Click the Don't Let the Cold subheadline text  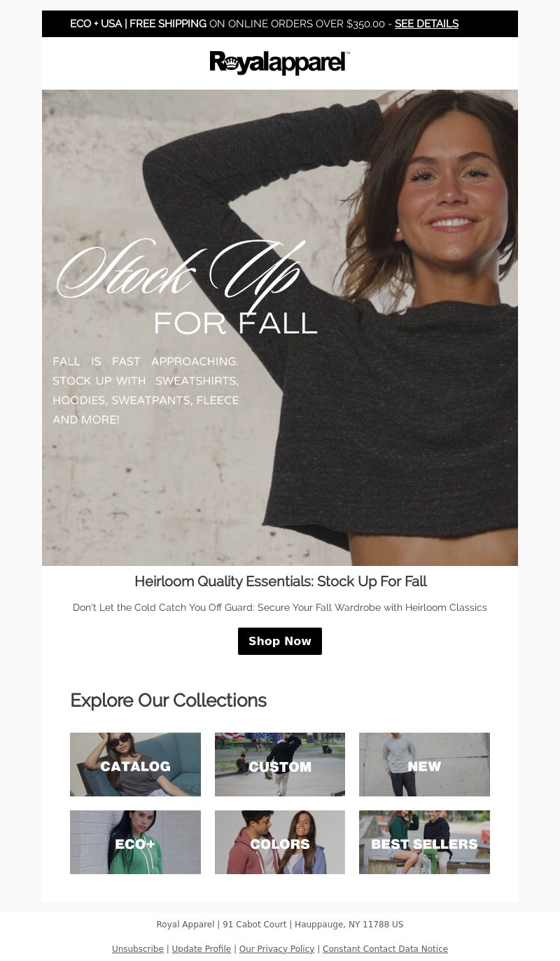280,607
